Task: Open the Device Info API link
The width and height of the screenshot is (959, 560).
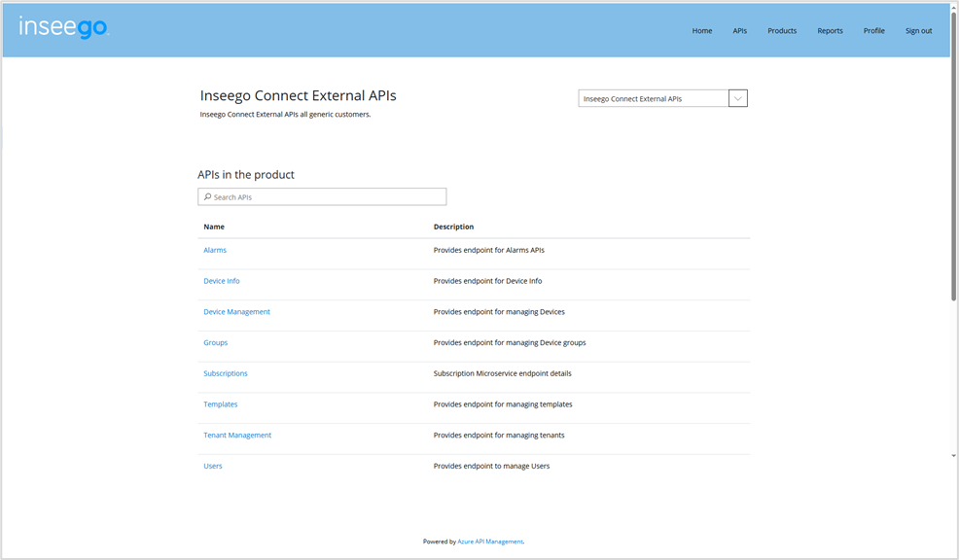Action: click(x=221, y=281)
